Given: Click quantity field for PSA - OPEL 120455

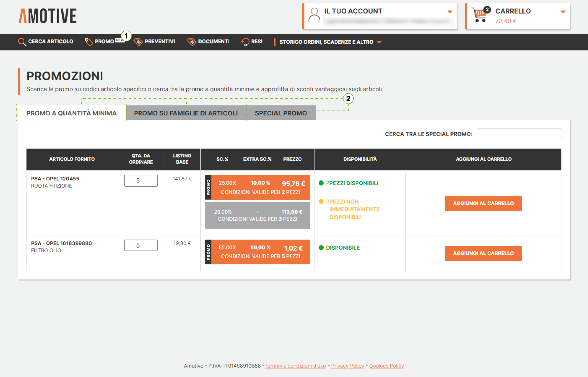Looking at the screenshot, I should tap(141, 181).
